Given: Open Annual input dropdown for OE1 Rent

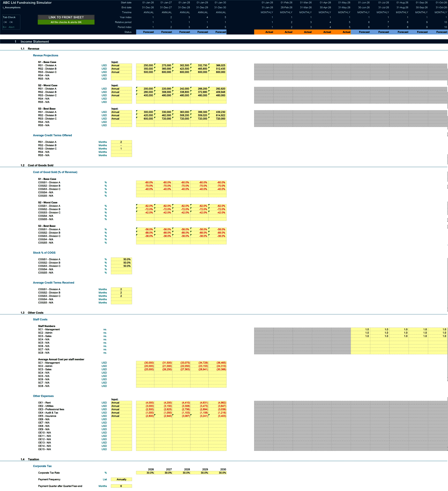Looking at the screenshot, I should tap(121, 403).
